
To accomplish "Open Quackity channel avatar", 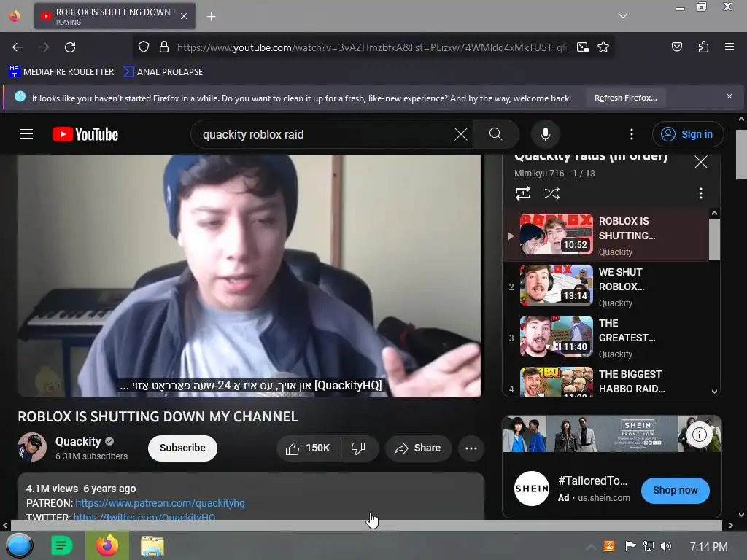I will 32,447.
